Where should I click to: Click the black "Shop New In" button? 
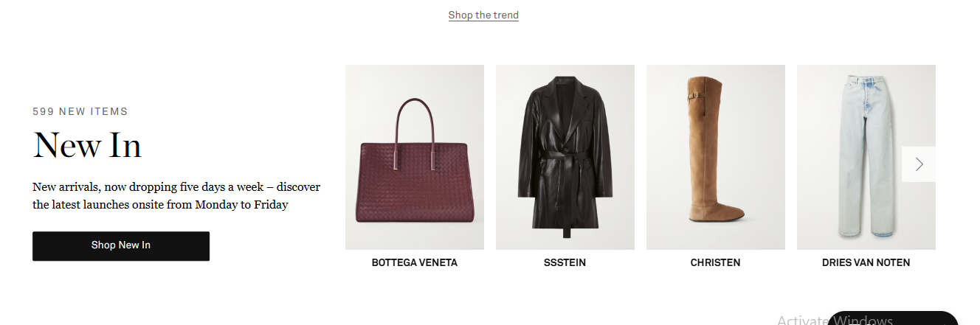coord(121,245)
